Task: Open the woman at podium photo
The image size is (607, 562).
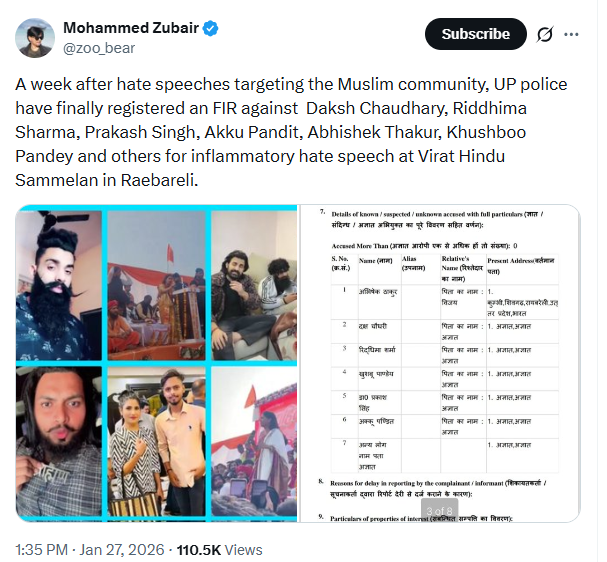Action: 254,443
